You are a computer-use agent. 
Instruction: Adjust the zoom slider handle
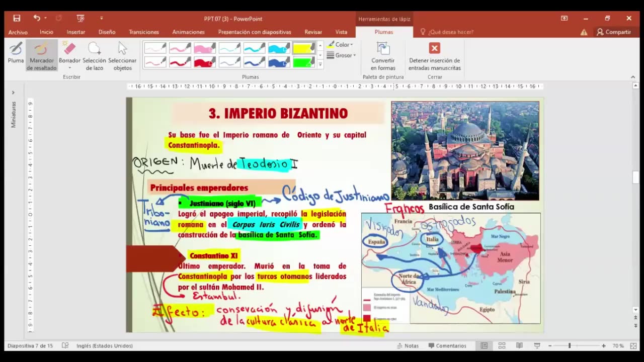570,346
